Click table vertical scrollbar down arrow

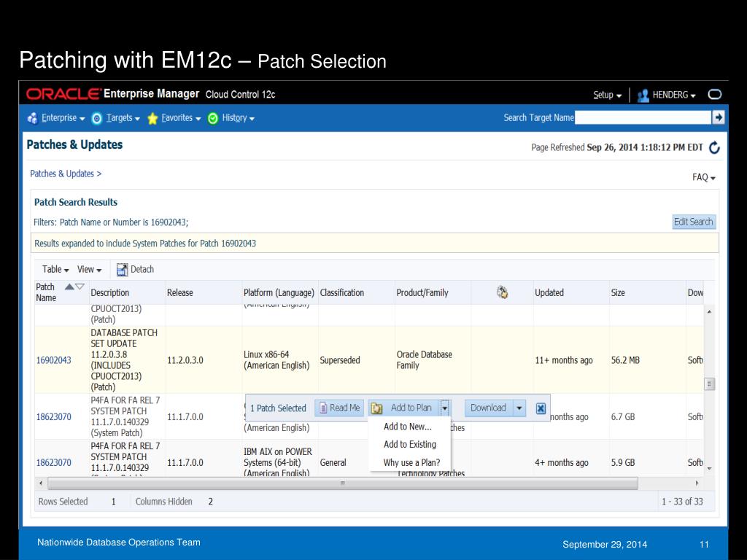[709, 469]
